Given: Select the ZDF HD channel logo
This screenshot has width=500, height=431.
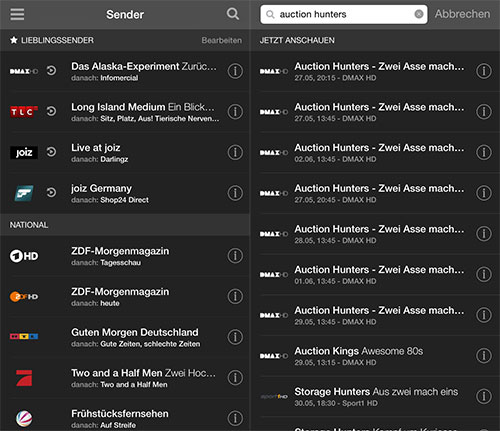Looking at the screenshot, I should (24, 297).
